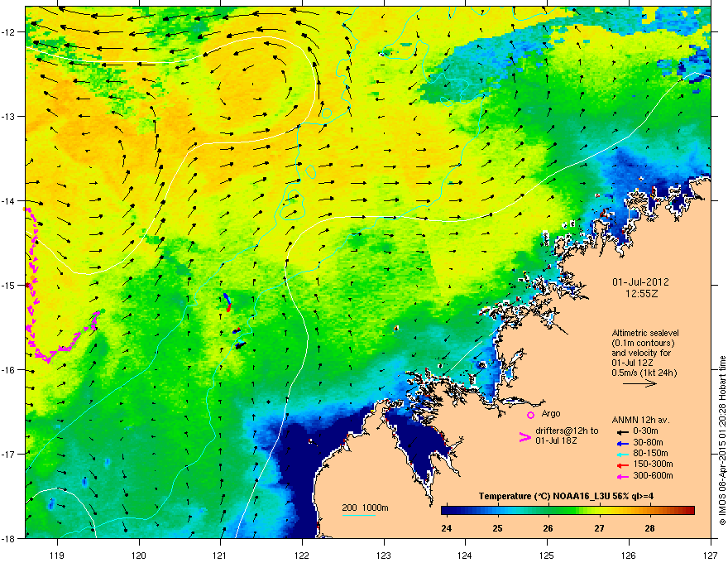Screen dimensions: 728x563
Task: Click the '12:55Z' time label
Action: tap(641, 294)
